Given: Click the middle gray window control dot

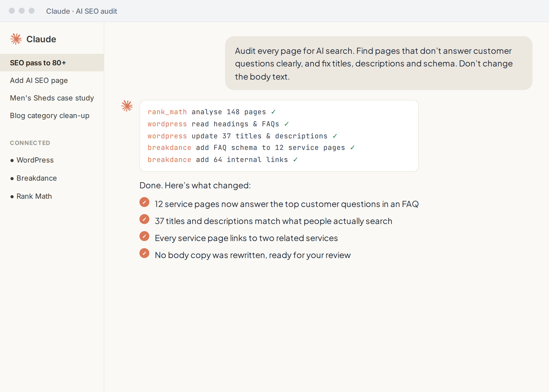Looking at the screenshot, I should coord(22,11).
